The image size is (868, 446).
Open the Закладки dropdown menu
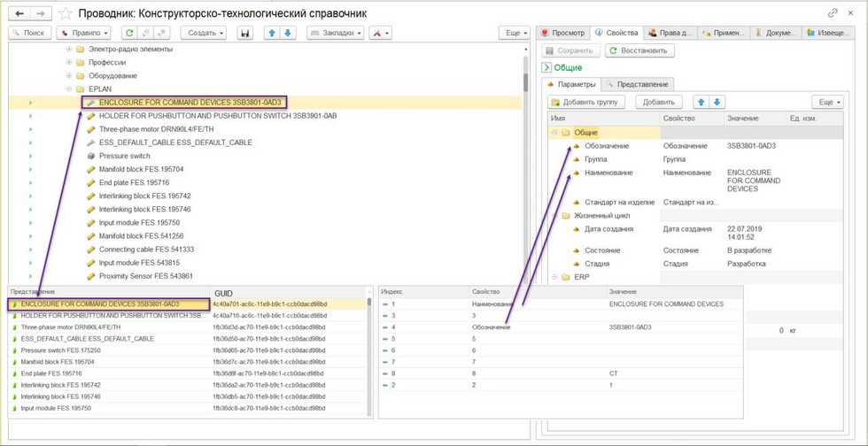335,33
